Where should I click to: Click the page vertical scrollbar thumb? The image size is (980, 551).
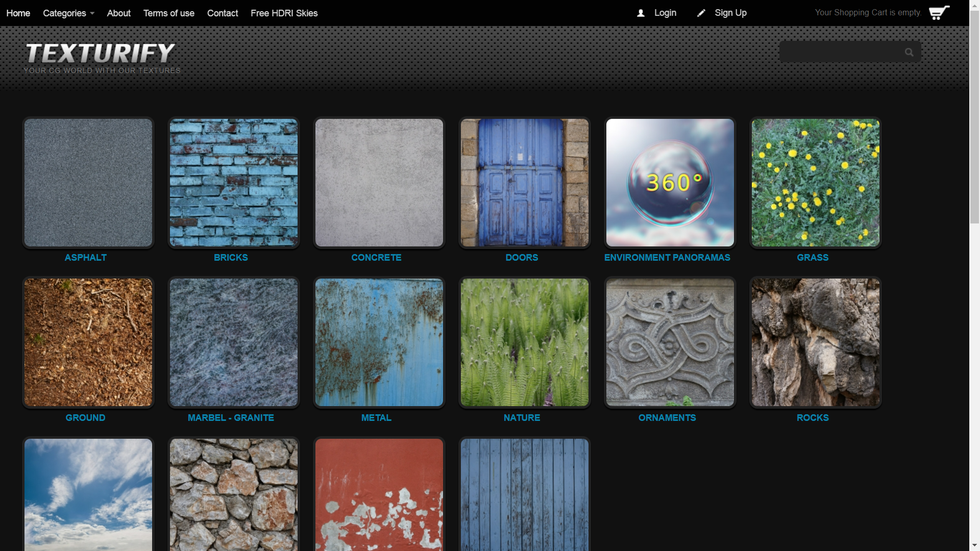coord(975,116)
